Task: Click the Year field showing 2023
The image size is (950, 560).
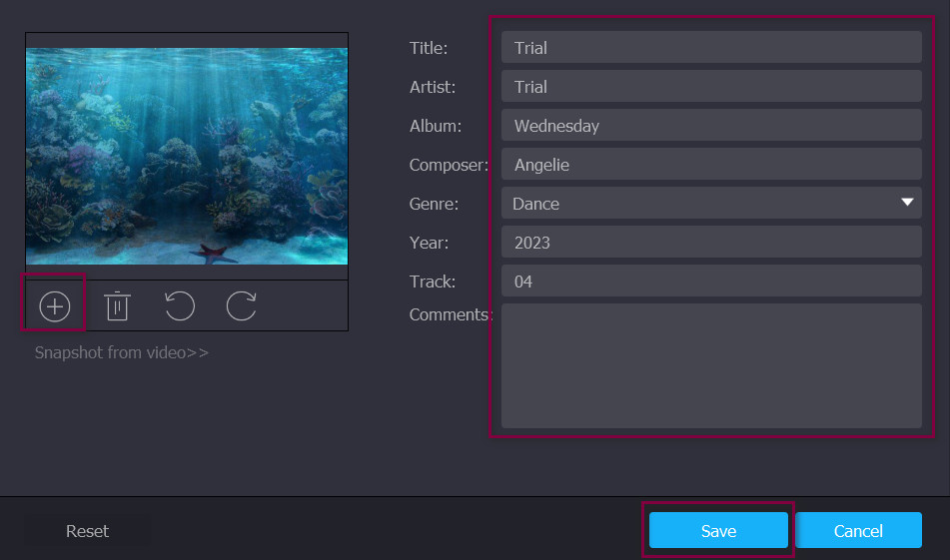Action: tap(710, 243)
